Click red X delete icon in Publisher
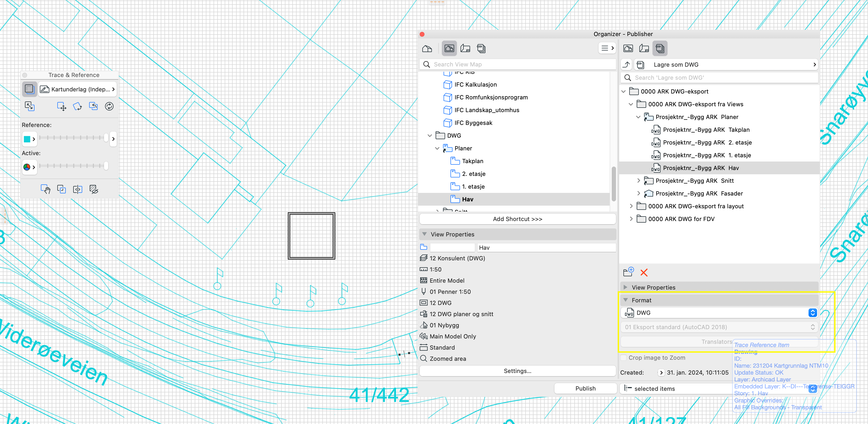 [644, 272]
